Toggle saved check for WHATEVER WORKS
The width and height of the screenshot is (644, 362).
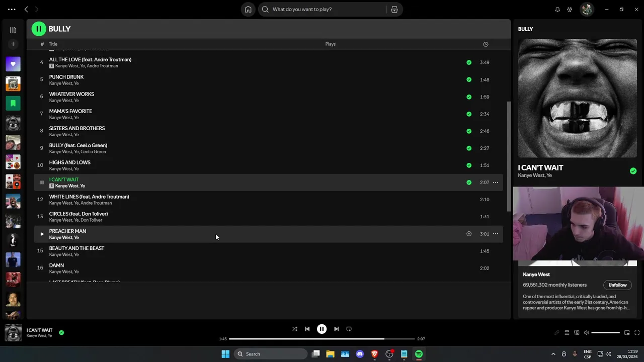tap(469, 97)
